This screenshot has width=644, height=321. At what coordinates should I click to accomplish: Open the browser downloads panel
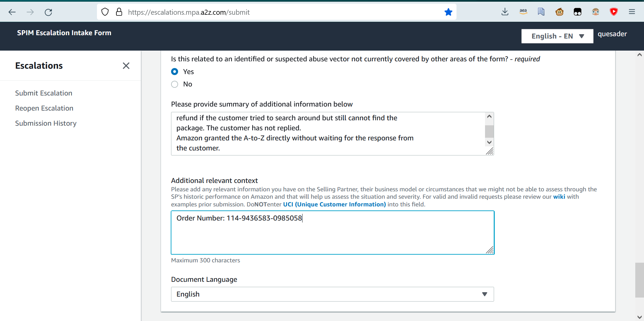pos(505,12)
